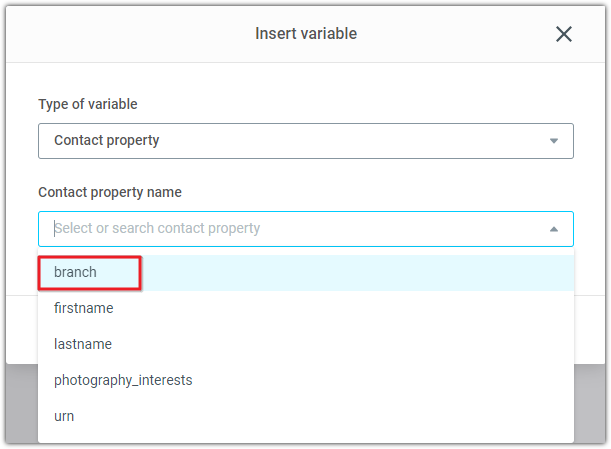Click the Contact property selected value

coord(106,140)
